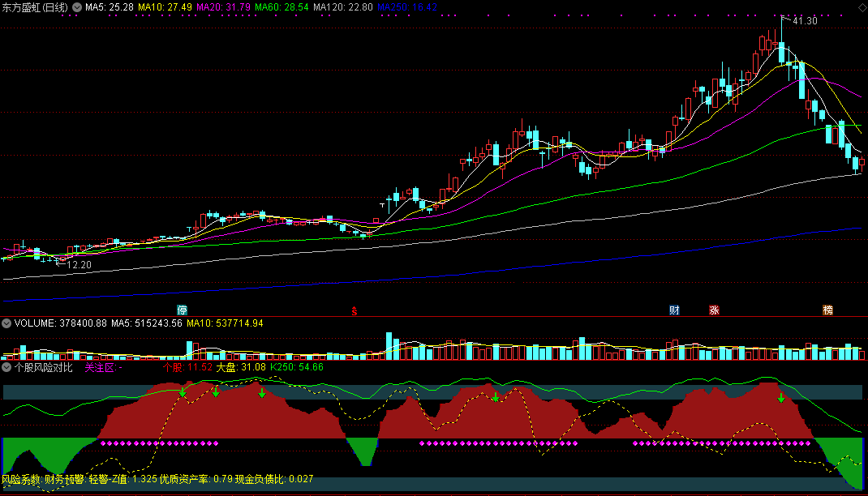
Task: Open the 涨 (limit-up) event marker
Action: (714, 310)
